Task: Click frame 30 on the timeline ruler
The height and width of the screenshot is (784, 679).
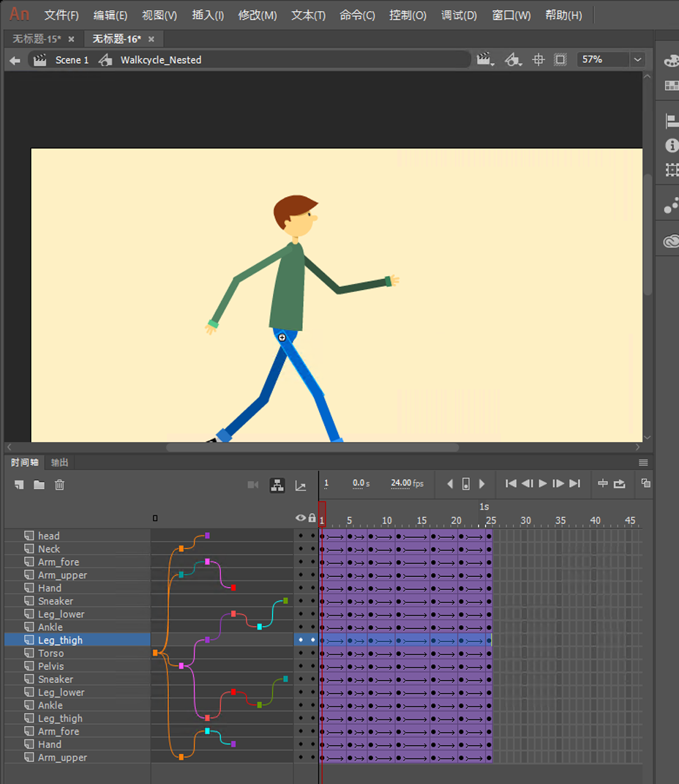Action: (x=525, y=520)
